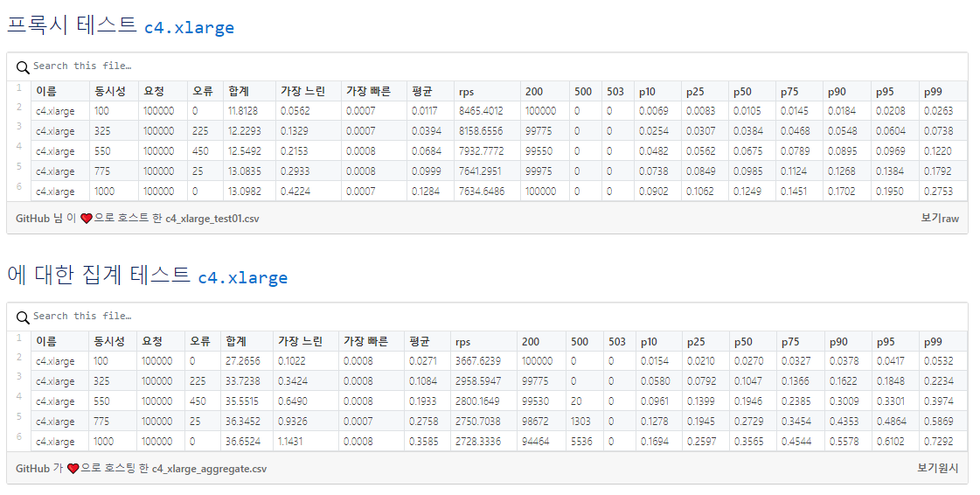The image size is (980, 495).
Task: Focus the first 'Search this file…' field
Action: pyautogui.click(x=488, y=66)
